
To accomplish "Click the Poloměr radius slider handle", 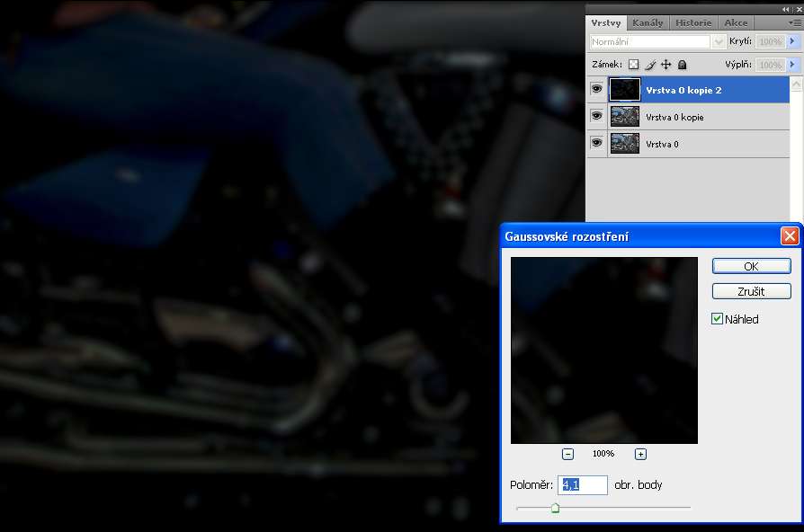I will pos(555,508).
